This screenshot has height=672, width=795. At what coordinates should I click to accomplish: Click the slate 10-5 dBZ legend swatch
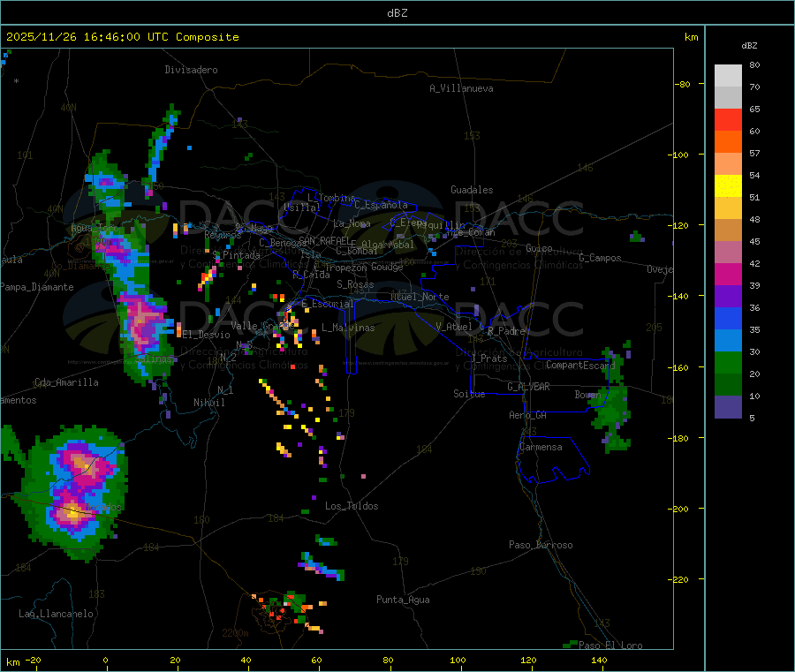728,407
